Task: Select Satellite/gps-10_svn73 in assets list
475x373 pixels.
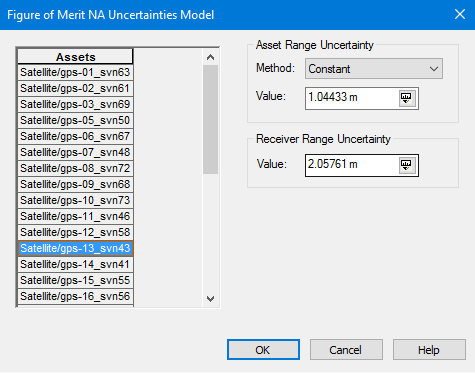Action: pos(76,200)
